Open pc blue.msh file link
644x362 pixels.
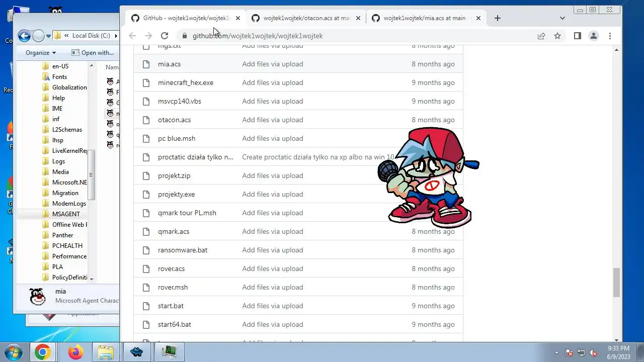177,138
